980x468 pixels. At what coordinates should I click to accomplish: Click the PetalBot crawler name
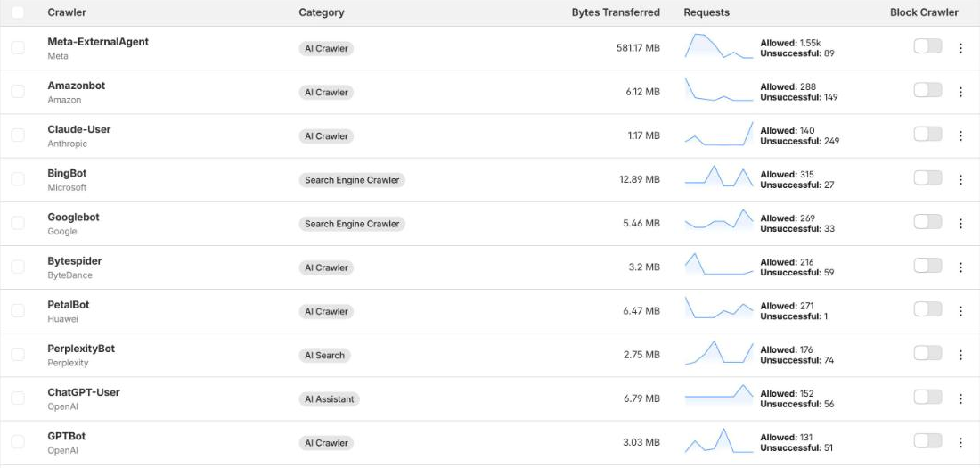click(x=68, y=305)
